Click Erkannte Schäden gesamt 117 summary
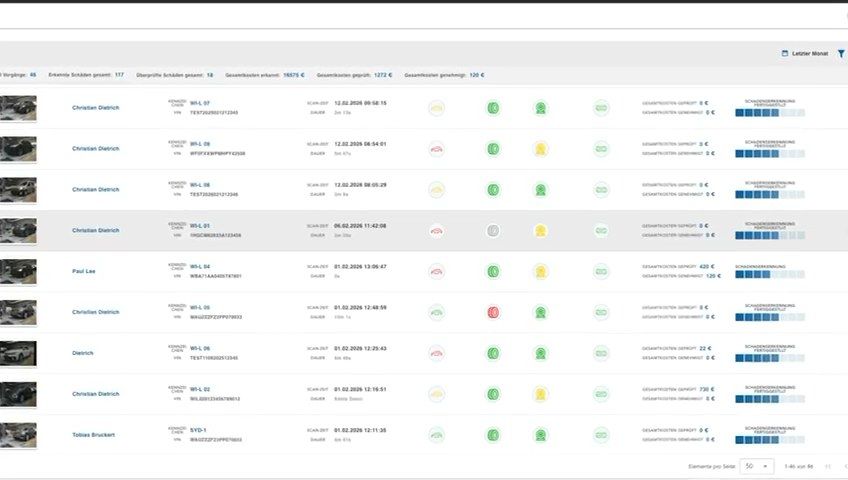 86,75
